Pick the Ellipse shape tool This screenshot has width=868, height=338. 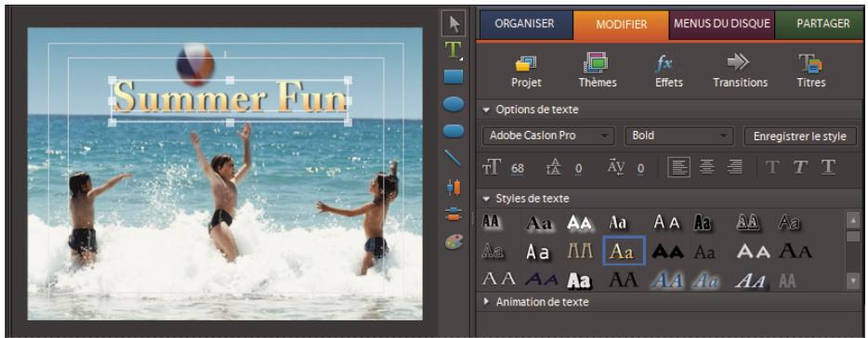pos(454,105)
